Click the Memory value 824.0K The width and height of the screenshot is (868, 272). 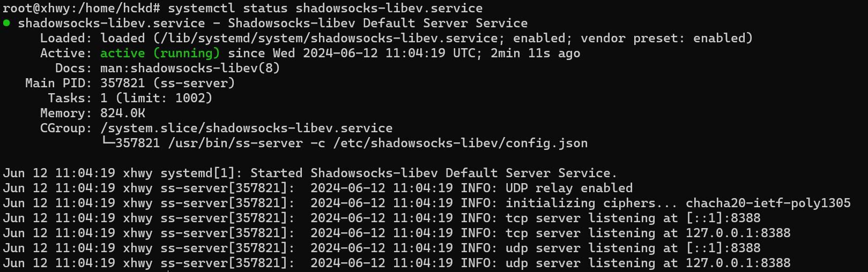[x=122, y=113]
